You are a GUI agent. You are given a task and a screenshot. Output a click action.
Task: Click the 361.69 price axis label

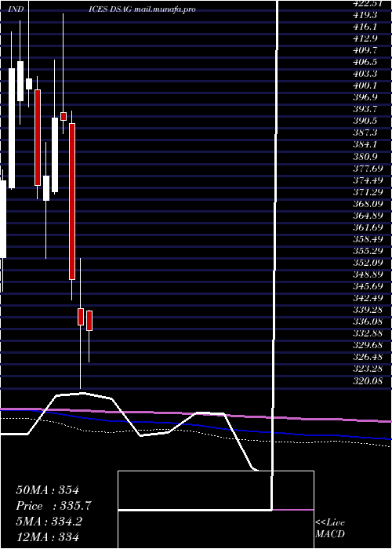tap(368, 227)
